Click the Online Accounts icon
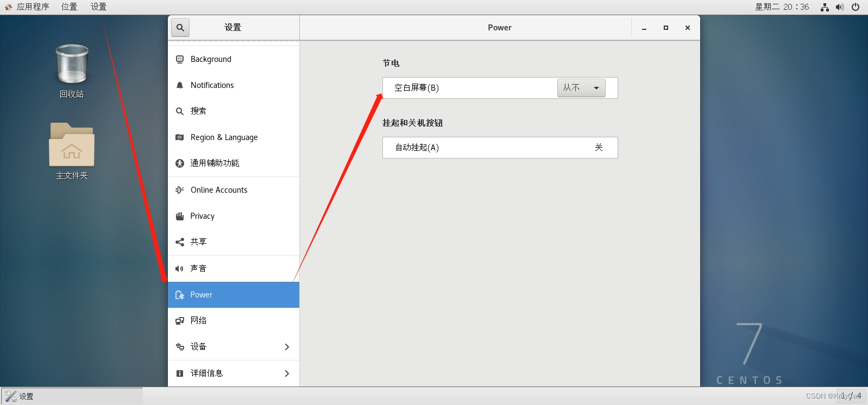 180,190
